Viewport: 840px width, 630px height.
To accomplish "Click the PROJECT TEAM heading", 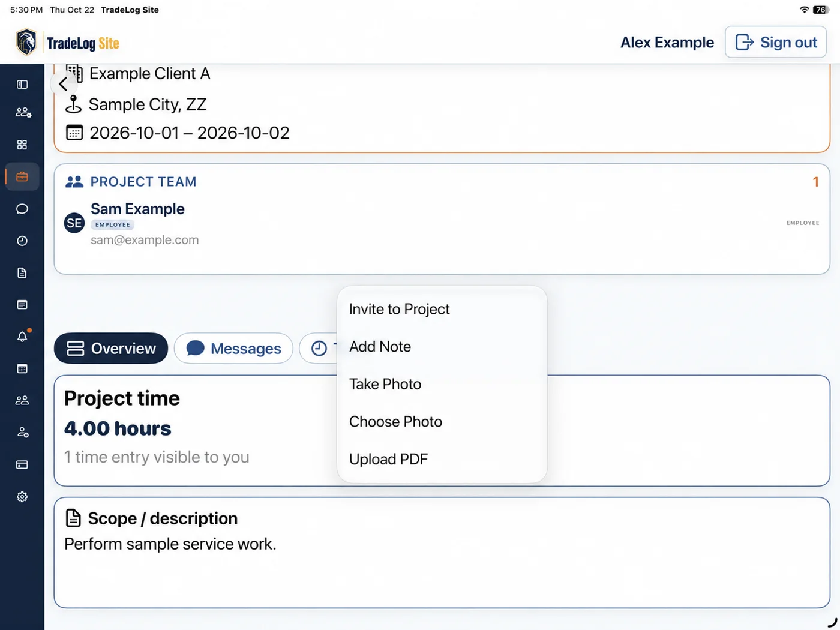I will click(x=143, y=182).
